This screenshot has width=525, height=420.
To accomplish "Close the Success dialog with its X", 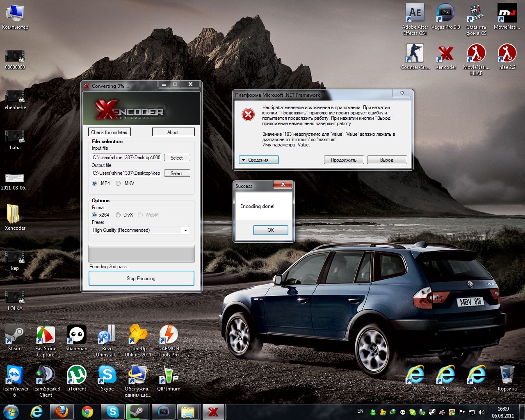I will click(x=283, y=185).
